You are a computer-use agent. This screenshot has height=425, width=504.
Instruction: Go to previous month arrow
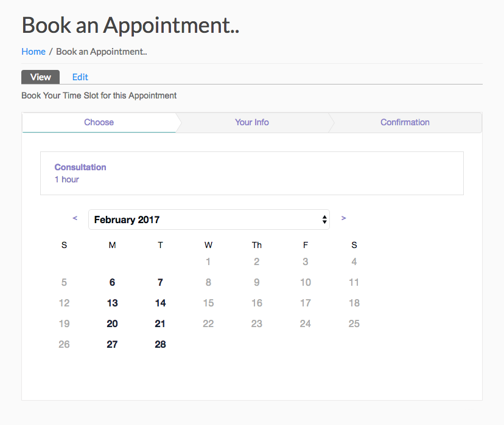(x=75, y=218)
